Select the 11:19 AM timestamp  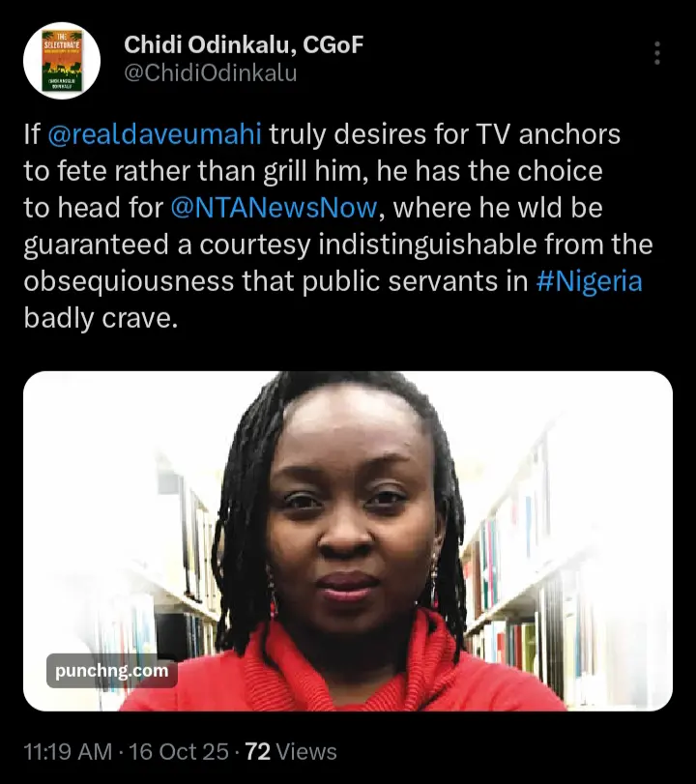[x=66, y=751]
